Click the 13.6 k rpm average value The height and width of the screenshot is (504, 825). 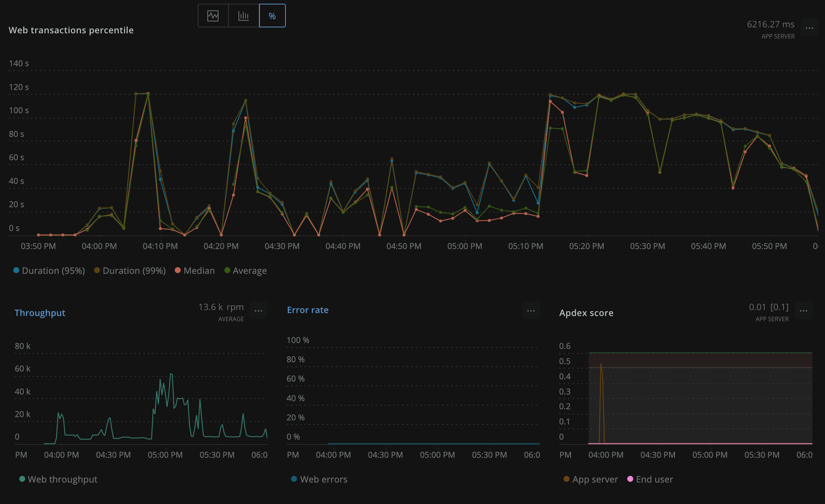tap(221, 307)
